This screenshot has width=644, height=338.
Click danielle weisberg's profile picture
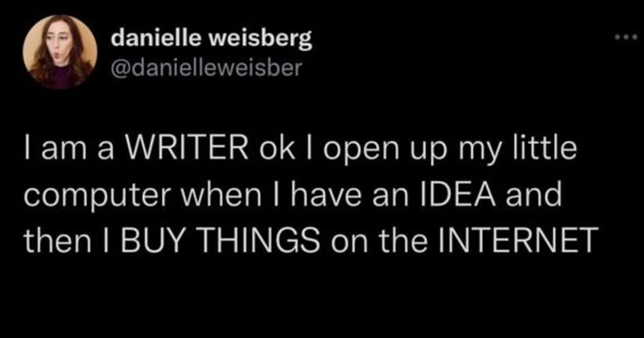[x=60, y=52]
